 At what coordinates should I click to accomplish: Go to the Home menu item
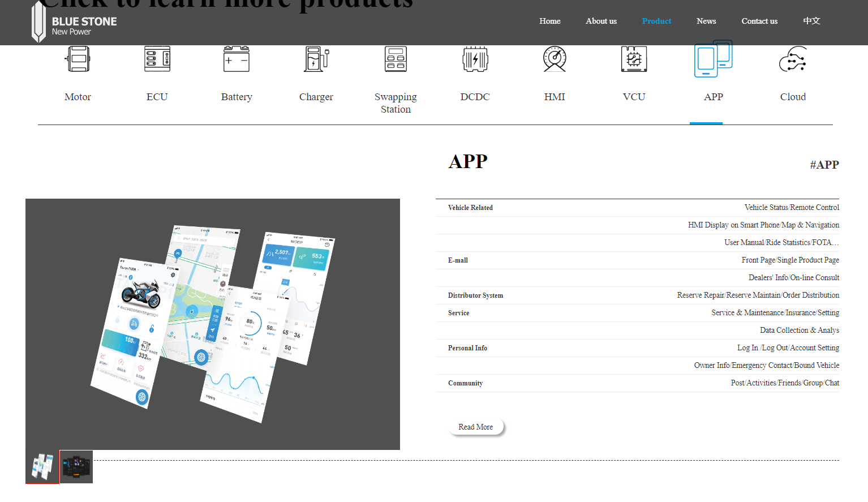pyautogui.click(x=549, y=21)
